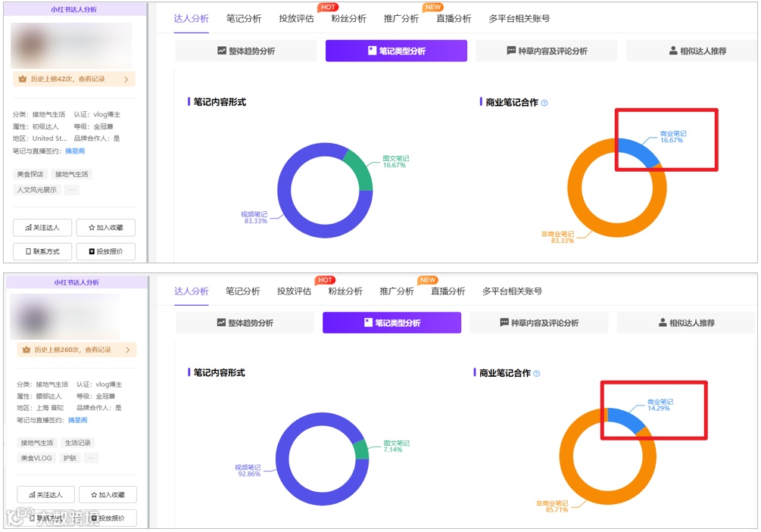Click the crown icon beside 历史上榜260次
Screen dimensions: 761x532
pos(27,350)
